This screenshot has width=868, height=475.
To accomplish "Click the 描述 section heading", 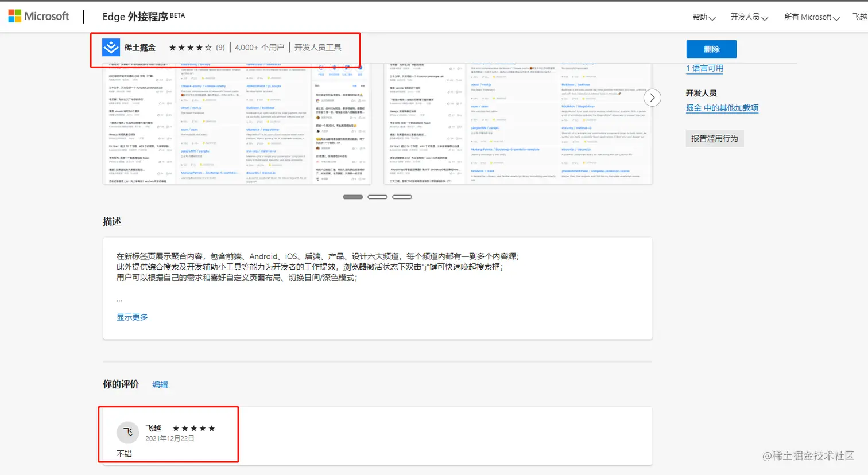I will (112, 221).
